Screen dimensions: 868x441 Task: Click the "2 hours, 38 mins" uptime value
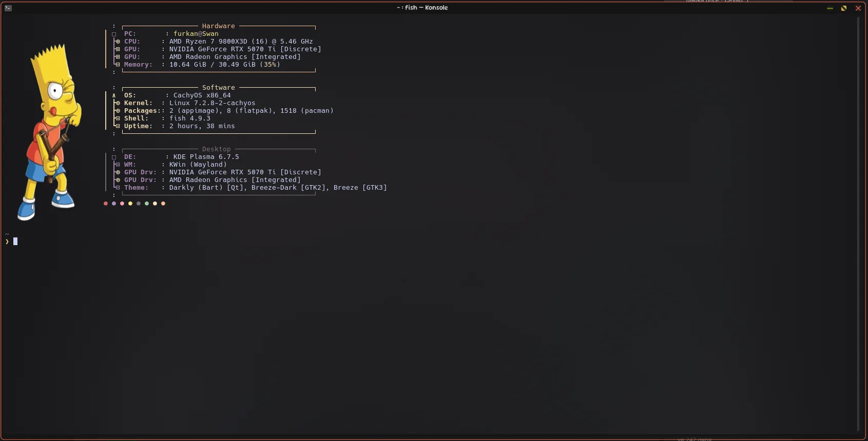(x=202, y=126)
